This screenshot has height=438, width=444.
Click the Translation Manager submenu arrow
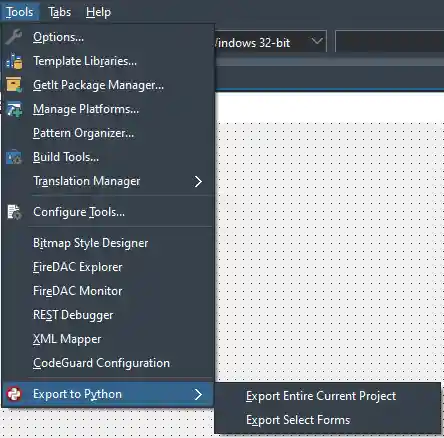click(198, 181)
